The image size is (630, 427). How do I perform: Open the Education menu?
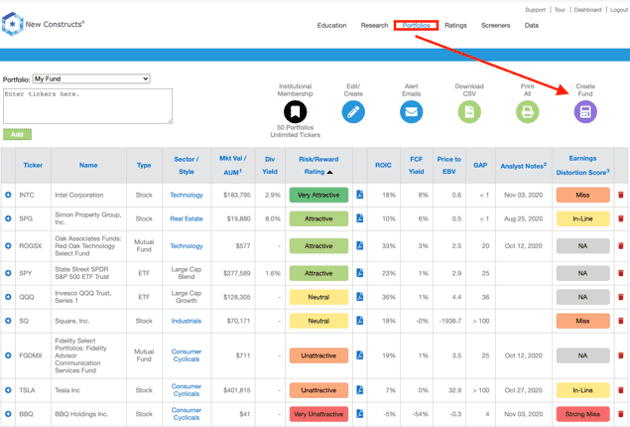331,25
